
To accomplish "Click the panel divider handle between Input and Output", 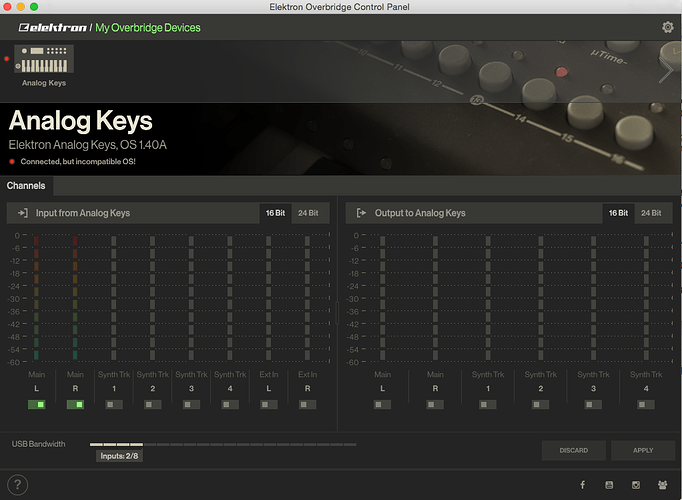I will (x=337, y=313).
